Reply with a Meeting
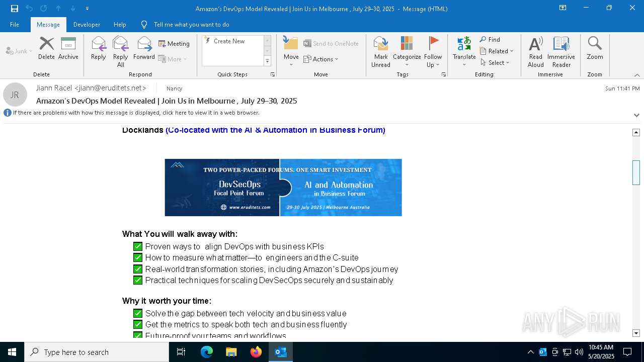Image resolution: width=644 pixels, height=362 pixels. (x=174, y=44)
